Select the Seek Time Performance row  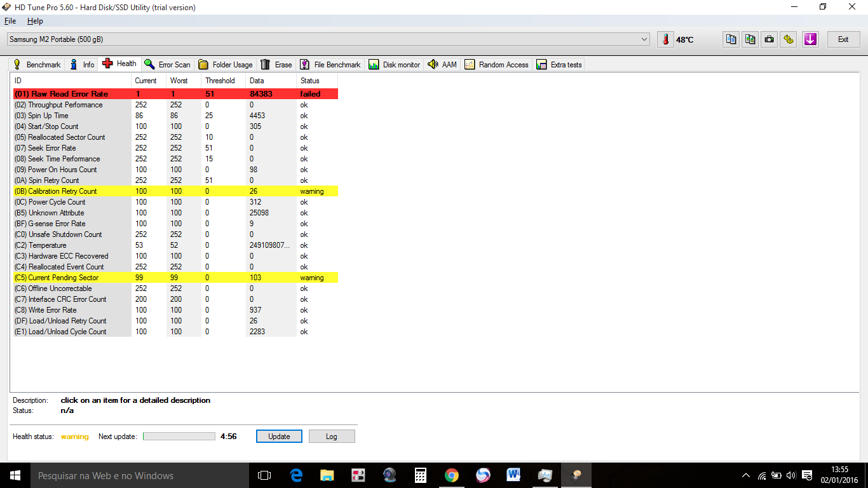[x=175, y=159]
